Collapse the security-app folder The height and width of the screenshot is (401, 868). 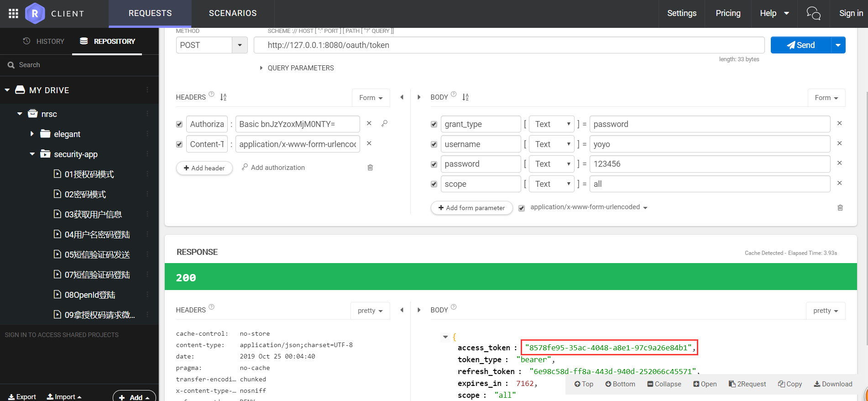[32, 154]
